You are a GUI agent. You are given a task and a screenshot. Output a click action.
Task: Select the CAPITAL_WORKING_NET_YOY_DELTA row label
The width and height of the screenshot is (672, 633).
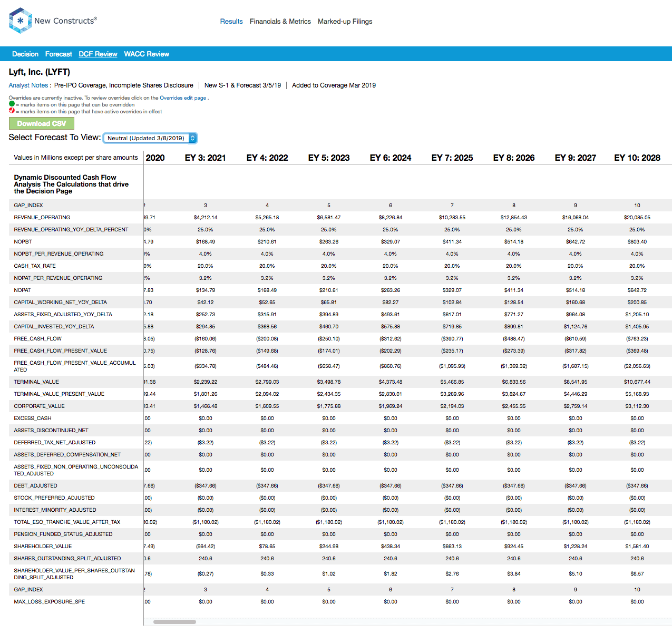[61, 303]
